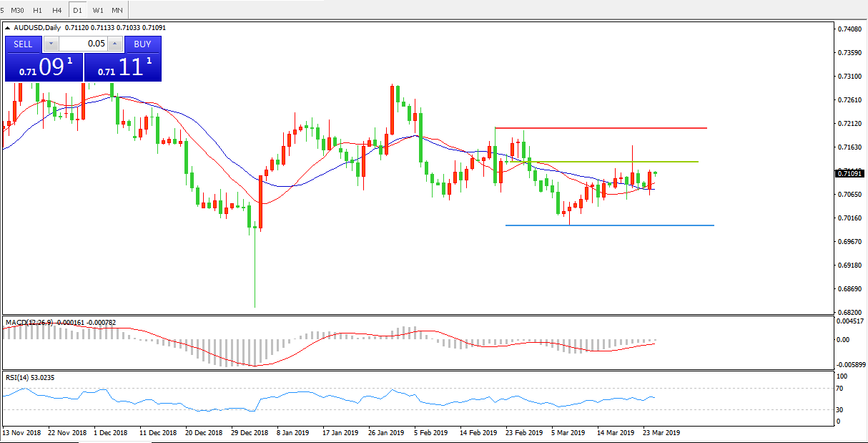
Task: Click the sell price 0.71 09 panel
Action: coord(44,68)
